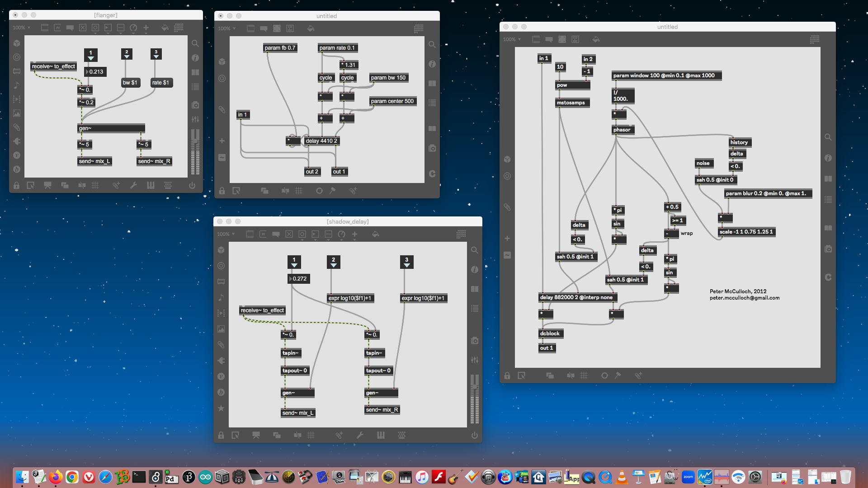
Task: Open the snapshots camera icon in shadow_delay
Action: tap(474, 341)
